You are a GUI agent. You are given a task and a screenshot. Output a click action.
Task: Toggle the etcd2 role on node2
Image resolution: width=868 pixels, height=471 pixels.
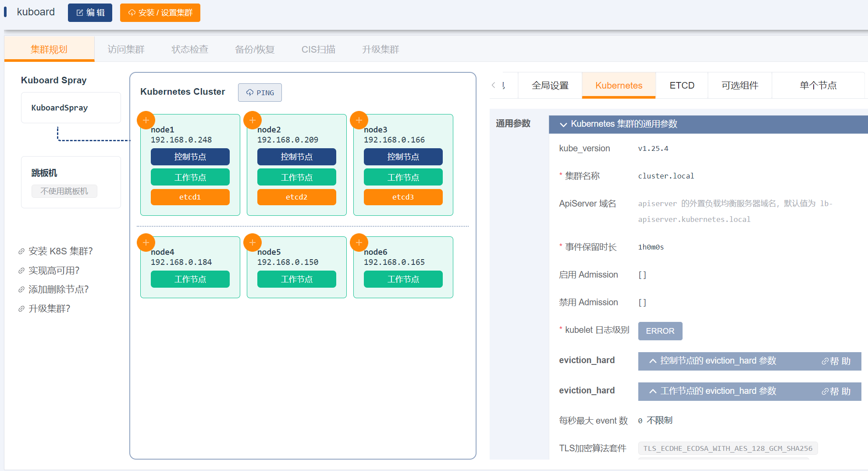[296, 197]
